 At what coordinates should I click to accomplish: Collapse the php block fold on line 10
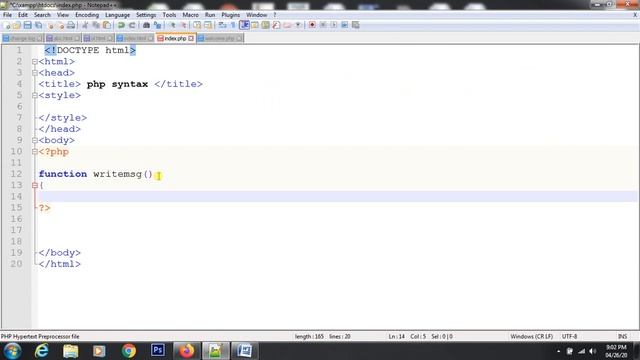point(35,151)
